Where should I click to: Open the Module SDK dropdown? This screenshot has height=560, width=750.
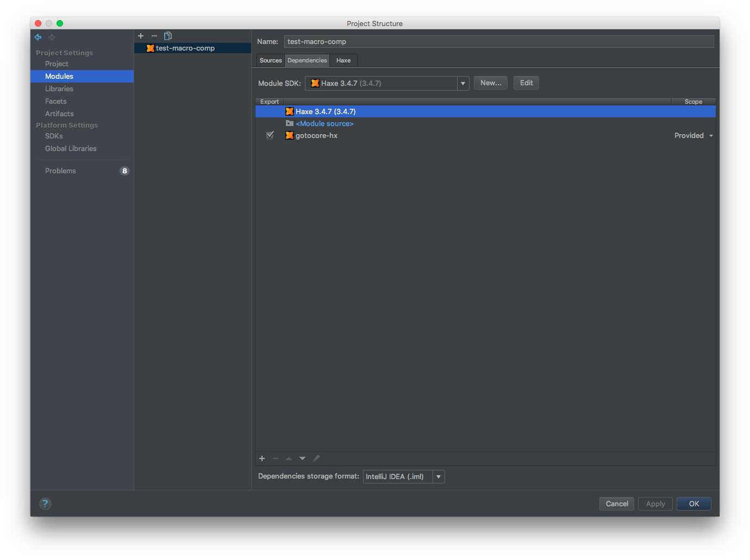click(462, 83)
